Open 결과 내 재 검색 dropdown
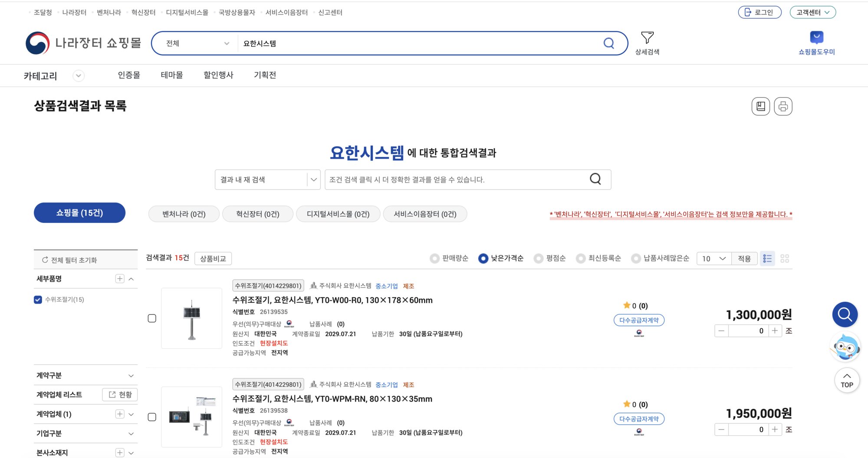 tap(267, 179)
